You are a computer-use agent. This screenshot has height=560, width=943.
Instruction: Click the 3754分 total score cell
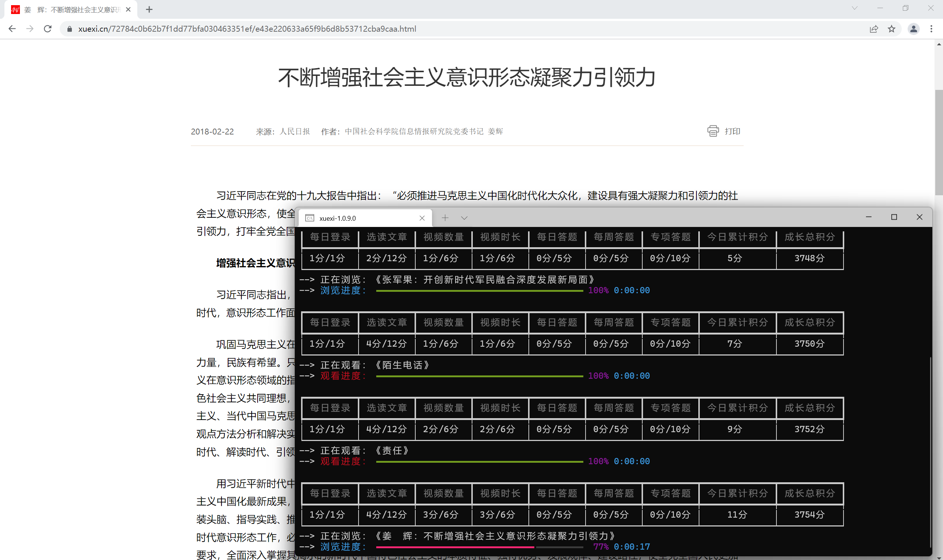coord(810,515)
